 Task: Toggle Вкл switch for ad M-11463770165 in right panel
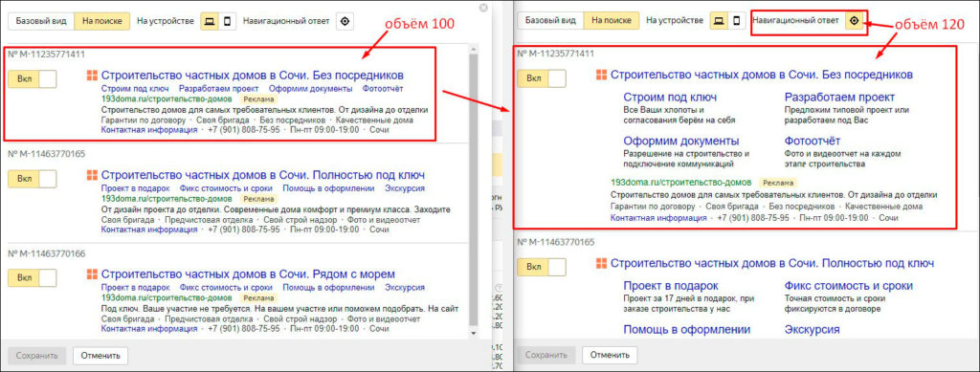point(542,267)
